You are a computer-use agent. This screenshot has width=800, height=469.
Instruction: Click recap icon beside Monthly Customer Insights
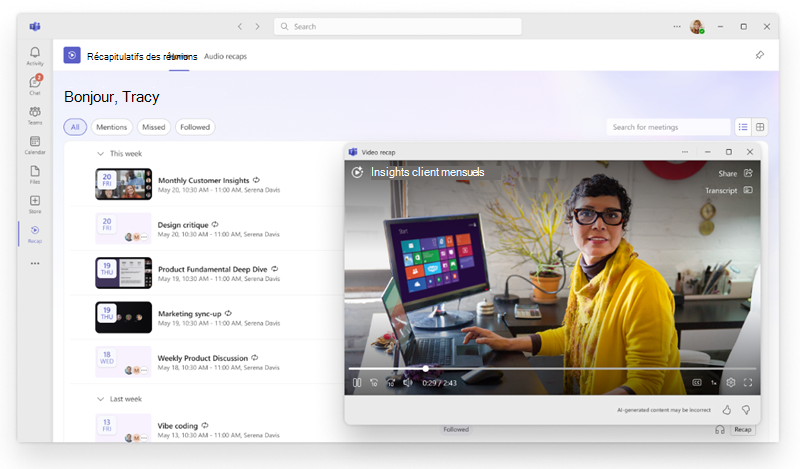(256, 180)
